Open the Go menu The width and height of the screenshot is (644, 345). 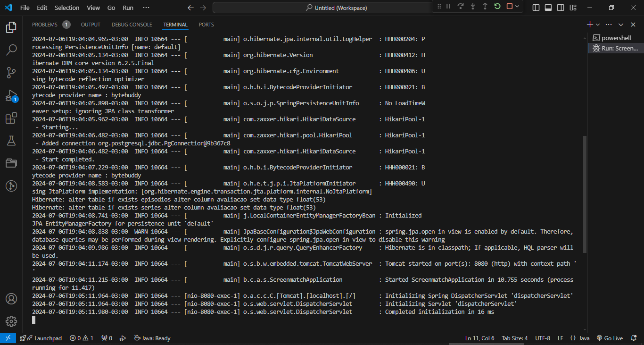(x=111, y=8)
